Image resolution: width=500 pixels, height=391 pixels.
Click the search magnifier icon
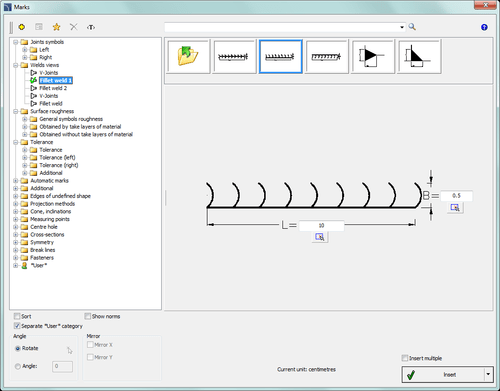click(412, 27)
